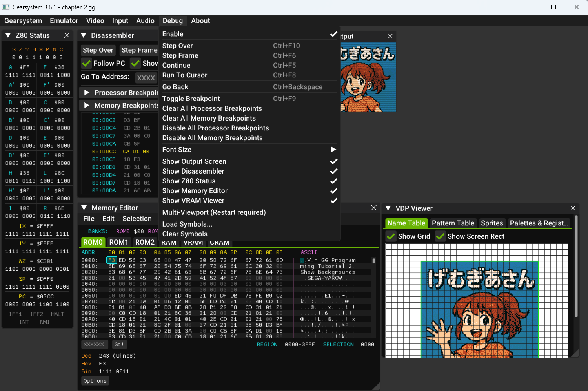Select Step Over in Debug menu
The width and height of the screenshot is (588, 391).
[249, 46]
